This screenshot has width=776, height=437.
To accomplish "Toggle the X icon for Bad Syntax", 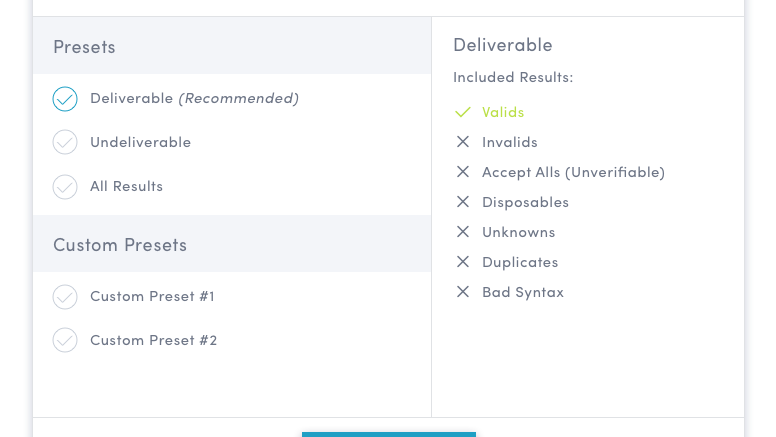I will (462, 292).
